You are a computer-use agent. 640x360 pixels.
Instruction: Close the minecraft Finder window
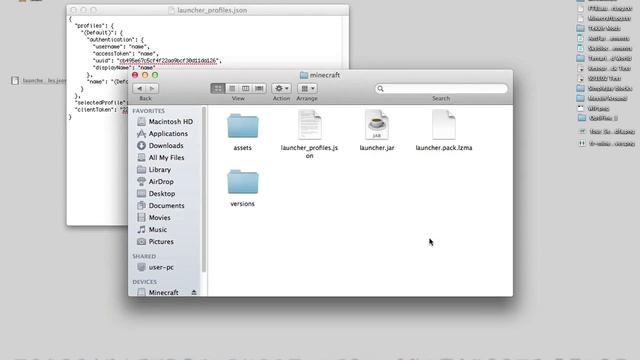[x=135, y=75]
